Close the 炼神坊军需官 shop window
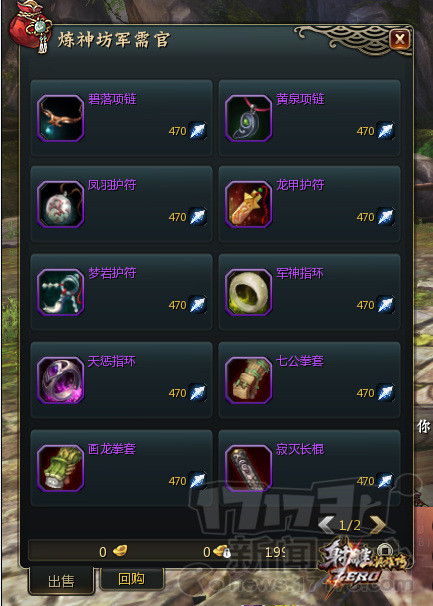 click(x=400, y=39)
